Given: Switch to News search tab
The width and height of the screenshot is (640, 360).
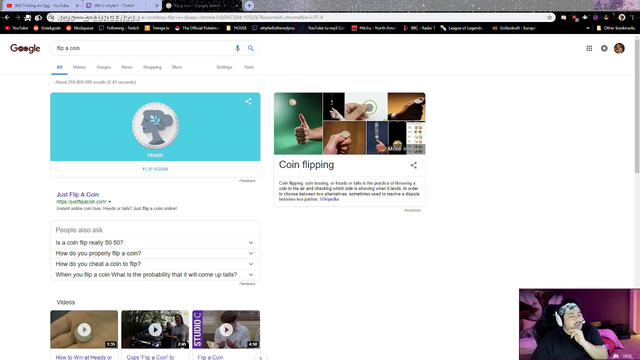Looking at the screenshot, I should (x=127, y=67).
